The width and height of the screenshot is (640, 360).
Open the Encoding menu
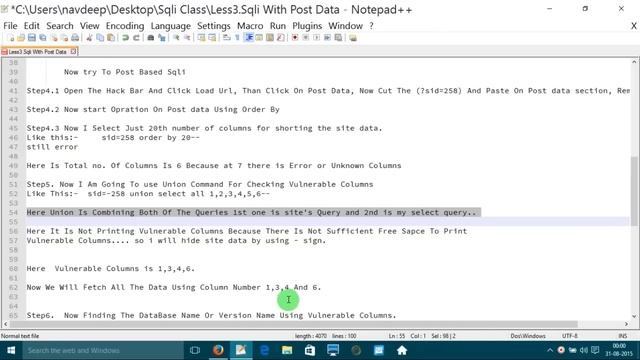pos(125,26)
